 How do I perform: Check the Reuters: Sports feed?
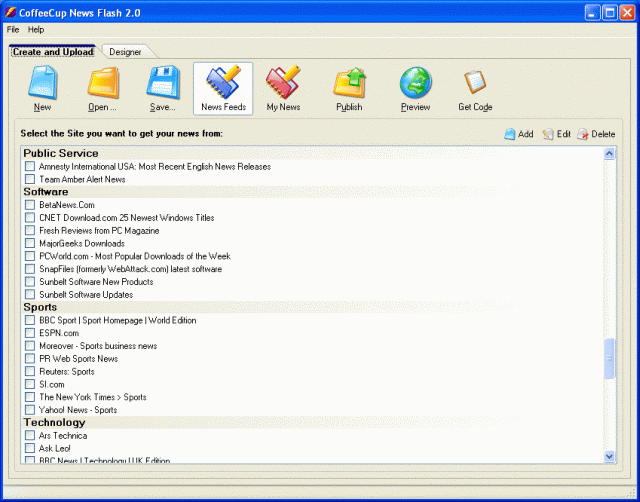pyautogui.click(x=30, y=371)
